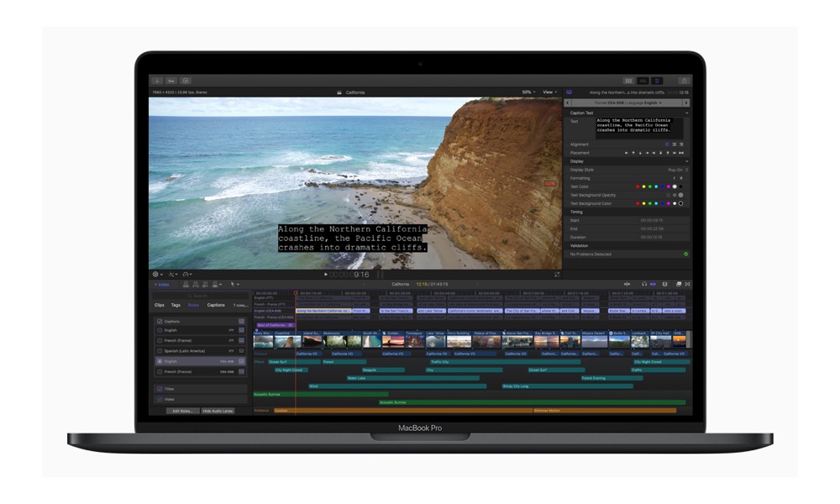Viewport: 840px width, 504px height.
Task: Select yellow Text Background Color swatch
Action: pyautogui.click(x=643, y=203)
